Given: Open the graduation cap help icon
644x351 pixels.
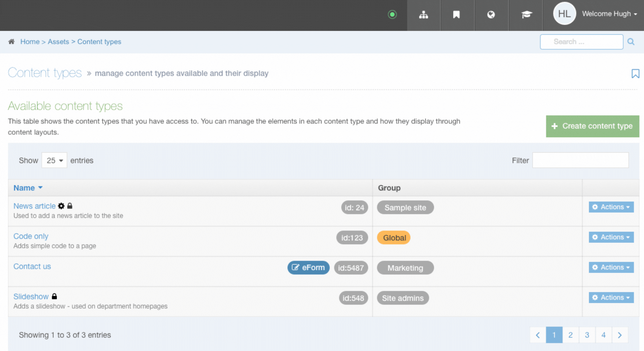Looking at the screenshot, I should click(526, 15).
